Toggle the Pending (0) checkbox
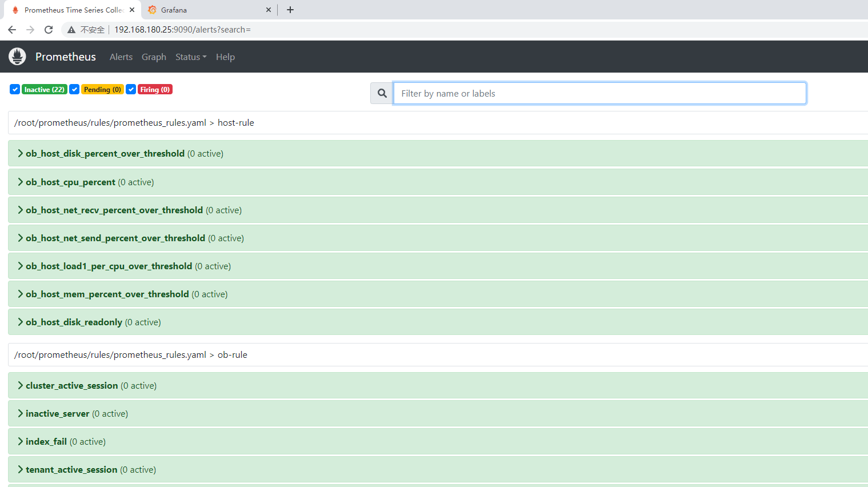This screenshot has height=487, width=868. (74, 89)
